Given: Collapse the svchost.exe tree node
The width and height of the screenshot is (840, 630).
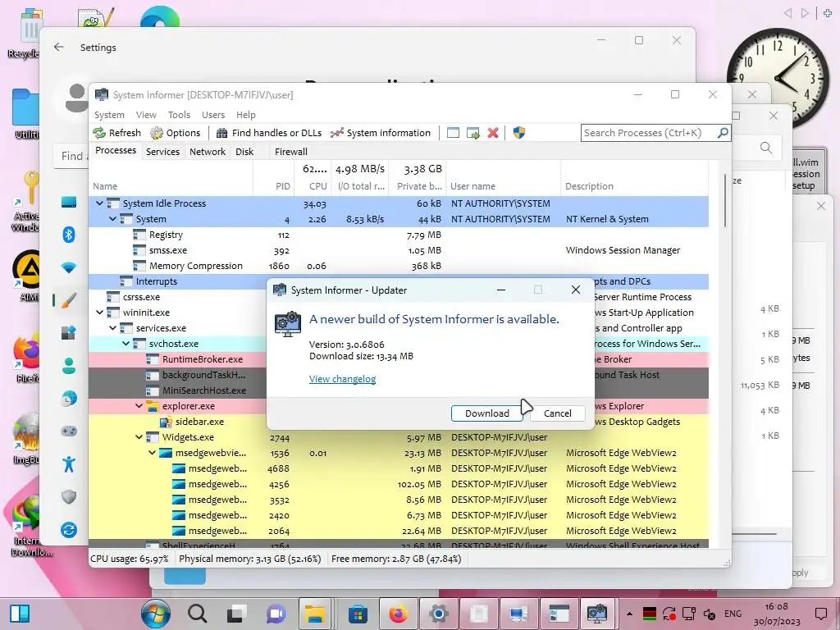Looking at the screenshot, I should coord(126,343).
